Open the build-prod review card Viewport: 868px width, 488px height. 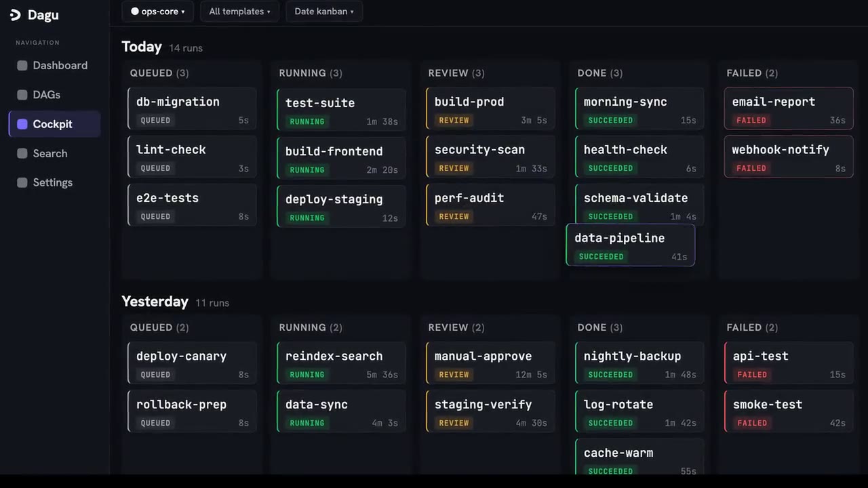tap(490, 108)
